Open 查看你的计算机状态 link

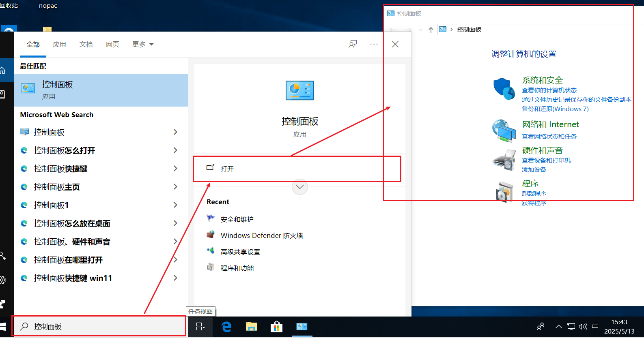point(549,90)
